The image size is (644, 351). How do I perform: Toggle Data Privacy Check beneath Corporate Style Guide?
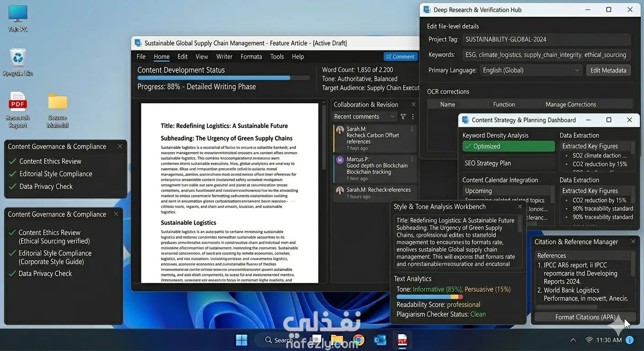pos(12,274)
